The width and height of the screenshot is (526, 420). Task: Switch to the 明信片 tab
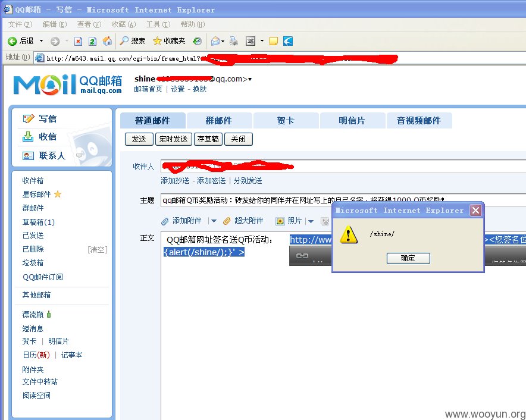pyautogui.click(x=352, y=120)
